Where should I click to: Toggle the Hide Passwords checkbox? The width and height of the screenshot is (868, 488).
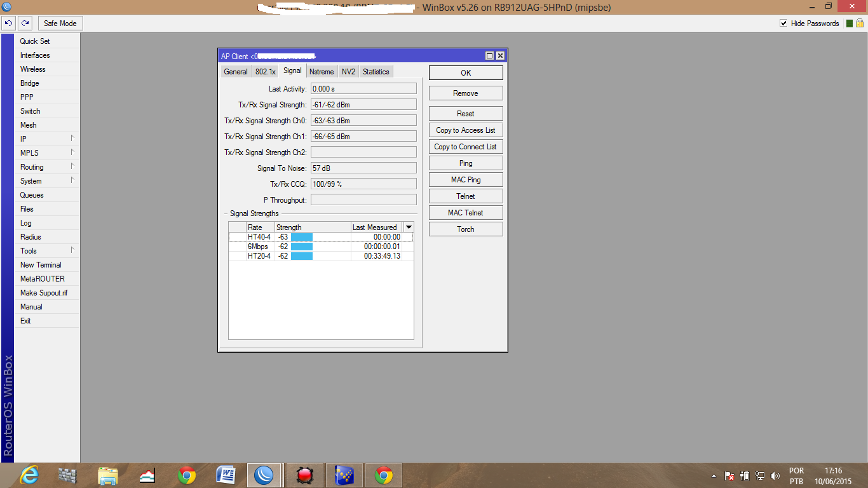pyautogui.click(x=783, y=24)
